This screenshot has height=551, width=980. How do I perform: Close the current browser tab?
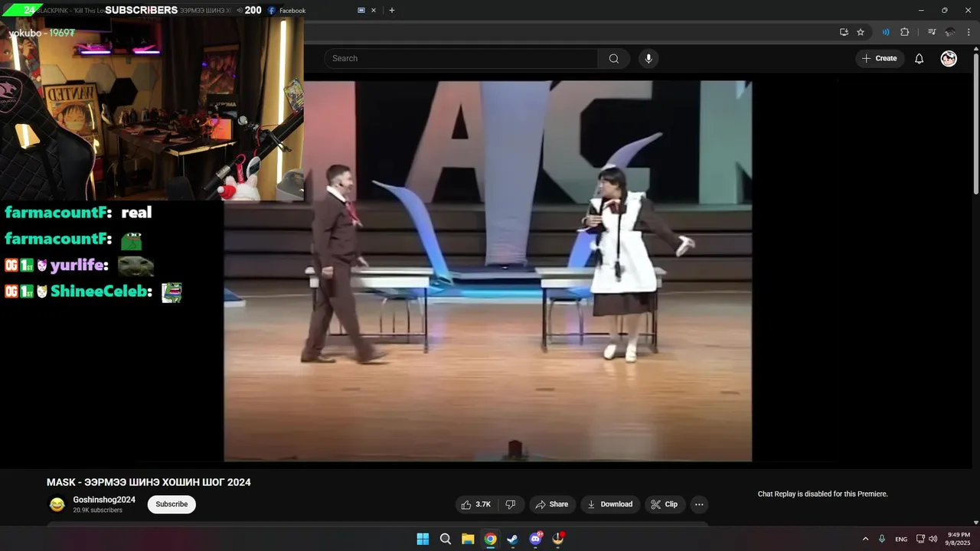point(374,10)
